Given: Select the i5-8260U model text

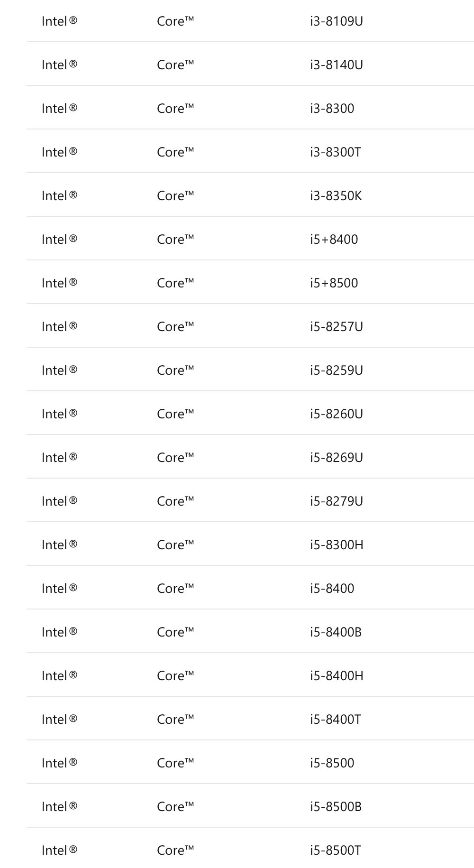Looking at the screenshot, I should [x=336, y=414].
